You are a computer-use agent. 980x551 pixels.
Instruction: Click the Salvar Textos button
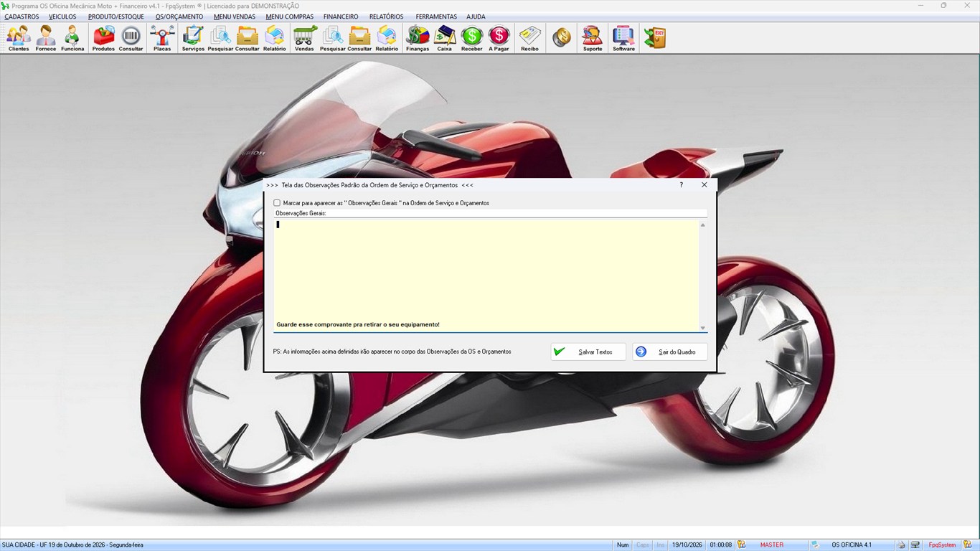pos(588,352)
